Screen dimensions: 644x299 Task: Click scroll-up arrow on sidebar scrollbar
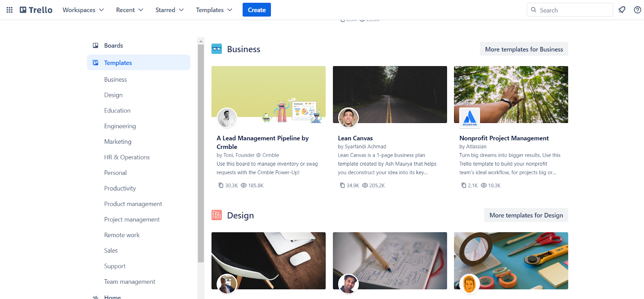[x=201, y=41]
